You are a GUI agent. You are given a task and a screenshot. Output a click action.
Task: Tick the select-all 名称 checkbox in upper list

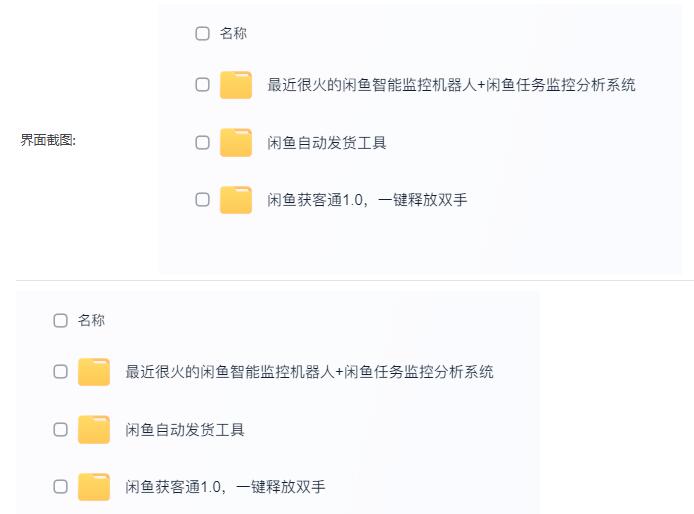pyautogui.click(x=203, y=34)
